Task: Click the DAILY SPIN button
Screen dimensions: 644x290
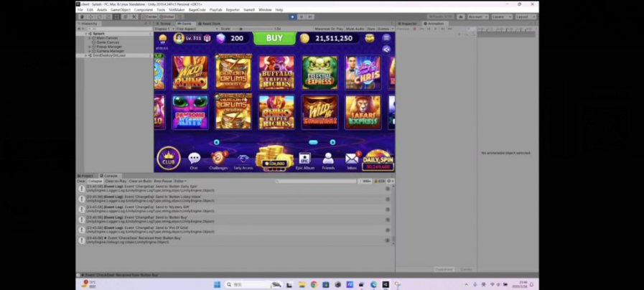Action: tap(377, 160)
